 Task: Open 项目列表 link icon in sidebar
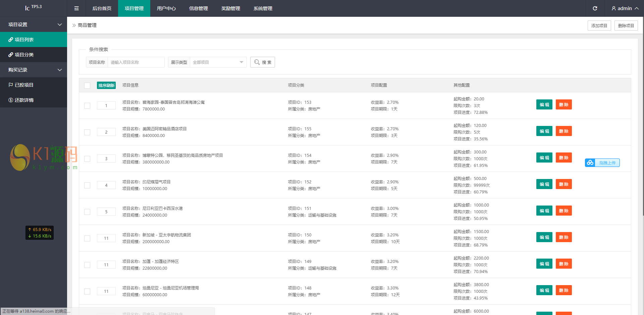[11, 40]
